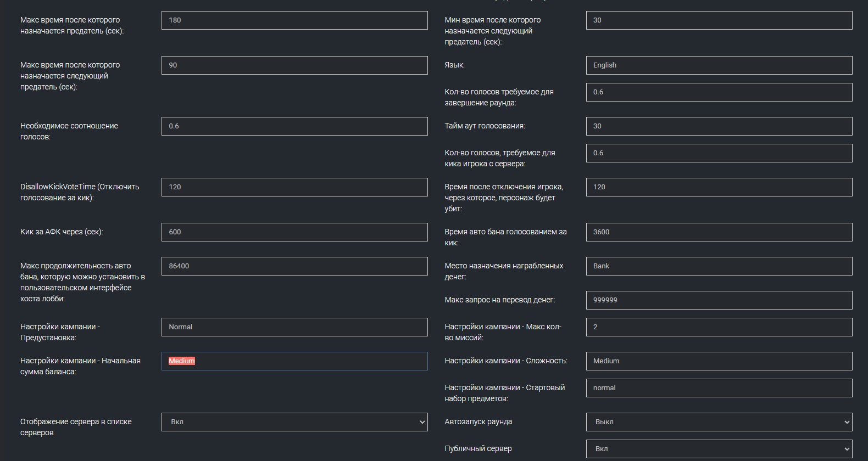Image resolution: width=868 pixels, height=461 pixels.
Task: Focus the campaign preset field with Normal
Action: [x=294, y=327]
